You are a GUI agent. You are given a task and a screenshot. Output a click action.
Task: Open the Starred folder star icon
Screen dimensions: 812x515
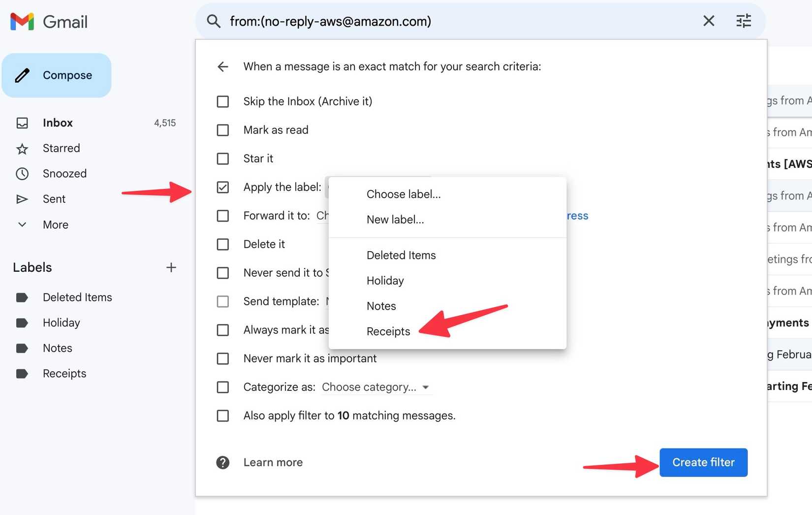[22, 149]
